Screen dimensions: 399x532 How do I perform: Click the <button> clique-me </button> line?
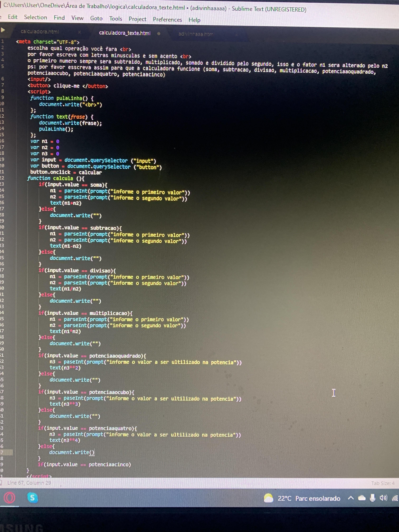pos(68,86)
